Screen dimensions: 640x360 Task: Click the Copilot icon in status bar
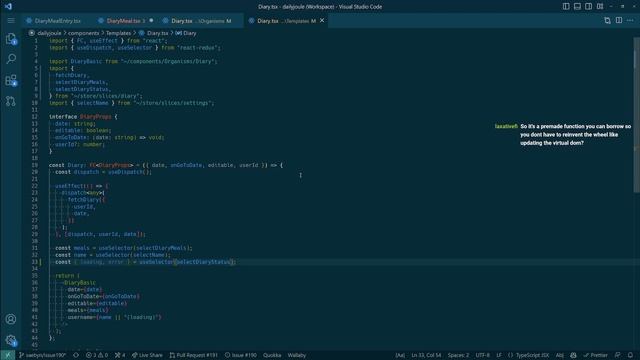click(573, 355)
